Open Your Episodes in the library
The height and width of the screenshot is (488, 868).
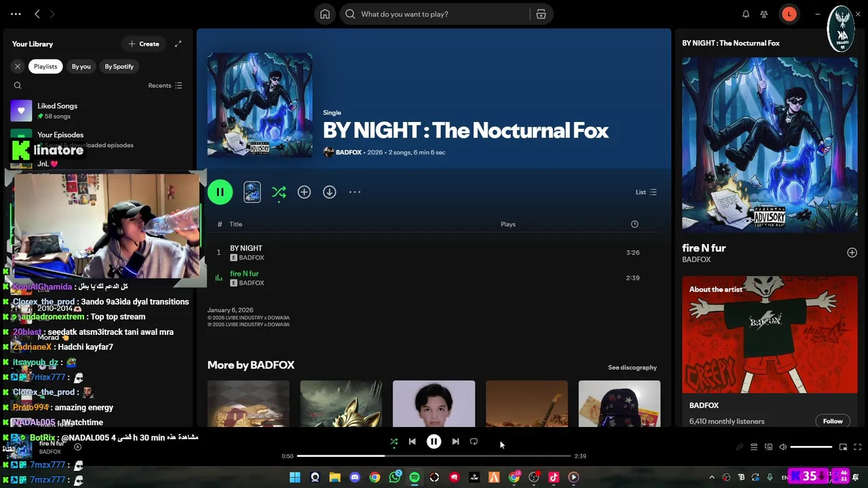[x=98, y=140]
